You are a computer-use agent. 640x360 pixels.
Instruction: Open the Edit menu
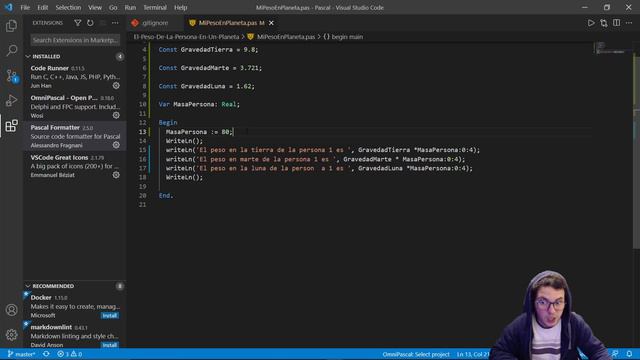42,7
